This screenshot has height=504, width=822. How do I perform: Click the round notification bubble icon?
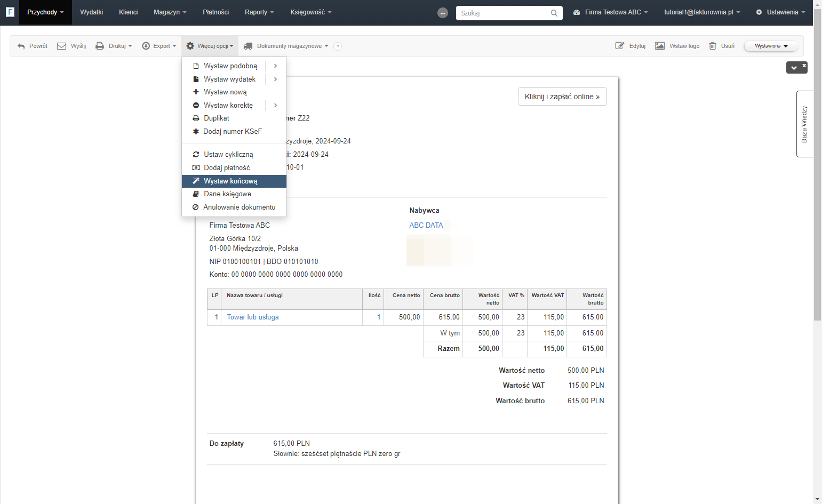[x=443, y=13]
